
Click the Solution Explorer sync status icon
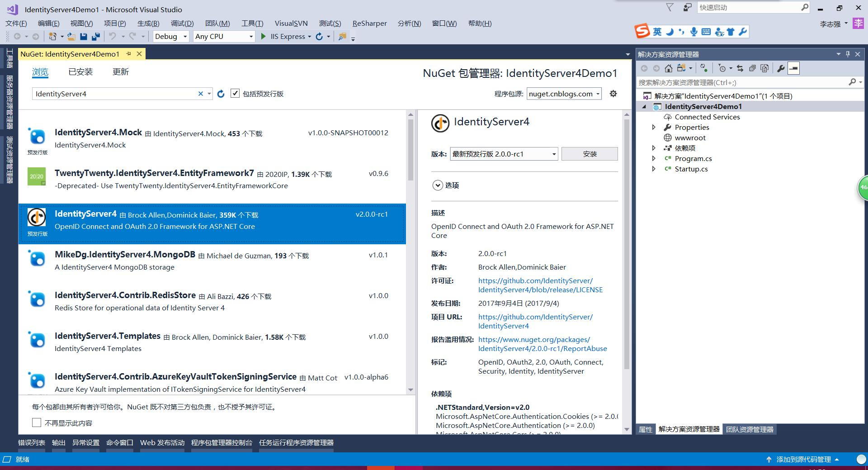click(704, 68)
